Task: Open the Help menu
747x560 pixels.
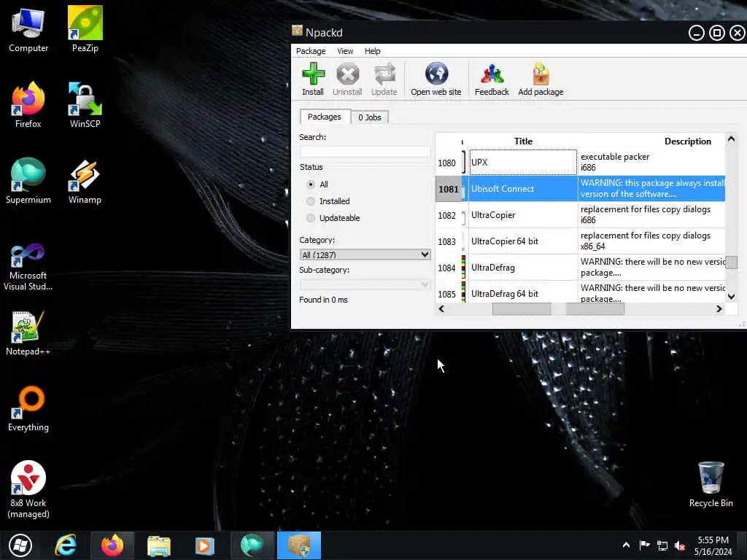Action: (x=373, y=51)
